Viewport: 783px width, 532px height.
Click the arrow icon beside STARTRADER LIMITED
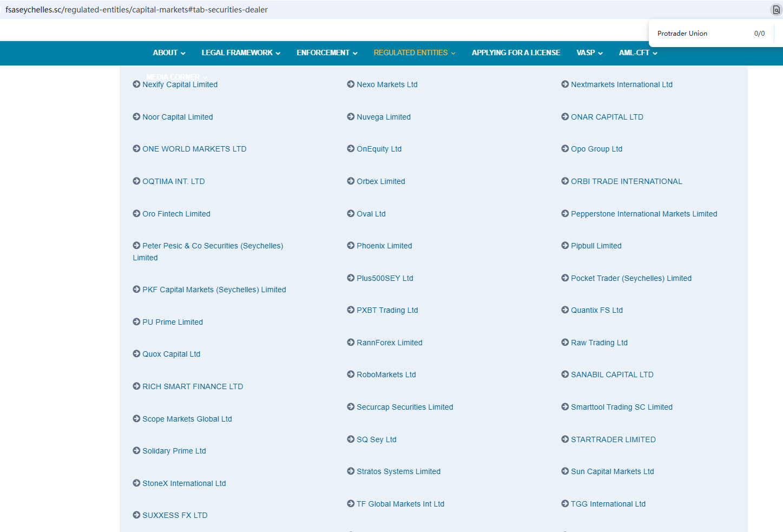point(565,439)
